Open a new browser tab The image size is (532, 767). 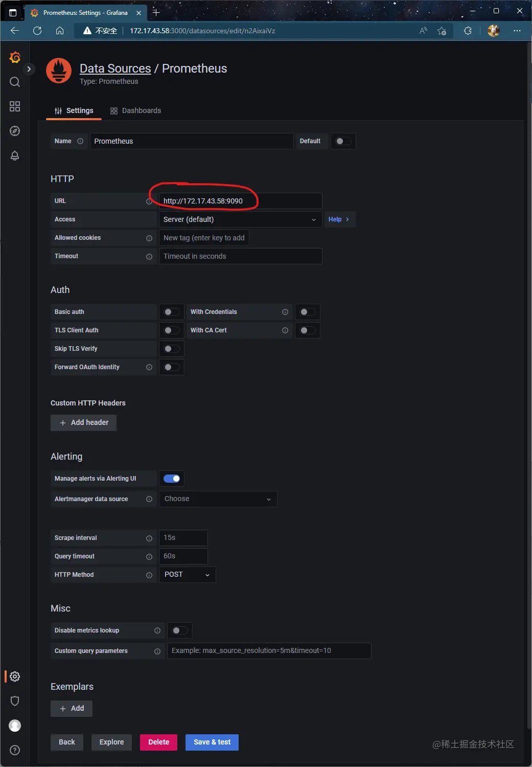(156, 12)
